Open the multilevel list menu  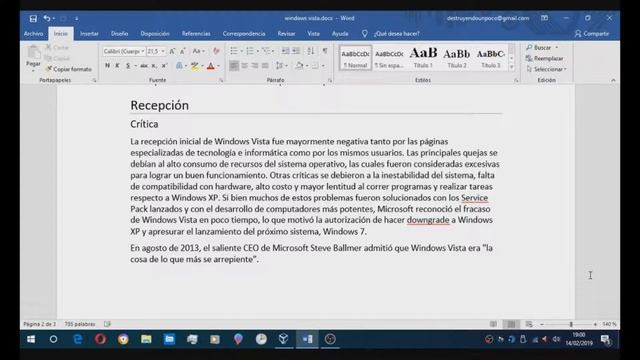click(267, 51)
